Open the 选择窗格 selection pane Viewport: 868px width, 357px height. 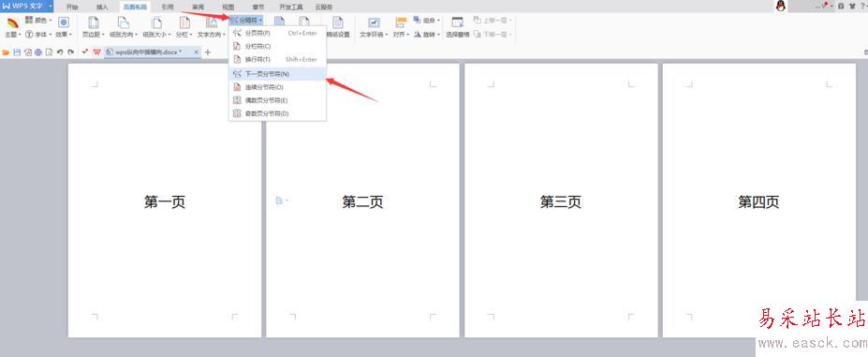coord(458,27)
